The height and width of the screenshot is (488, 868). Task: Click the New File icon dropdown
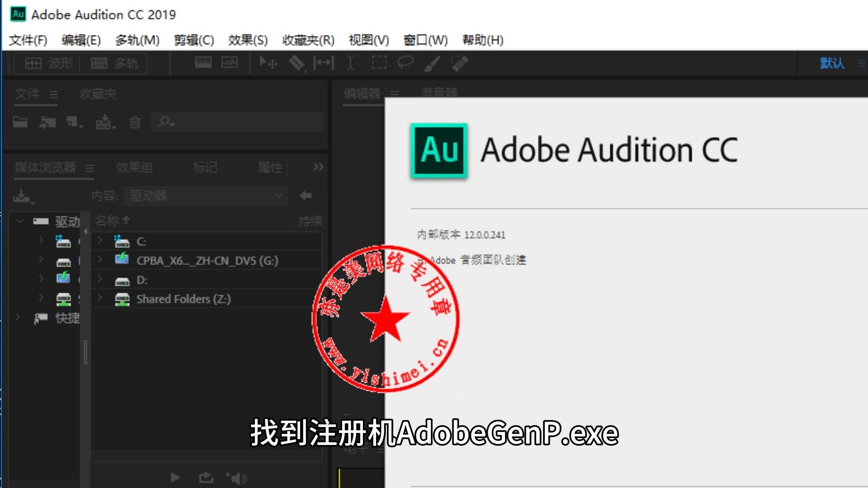coord(75,122)
